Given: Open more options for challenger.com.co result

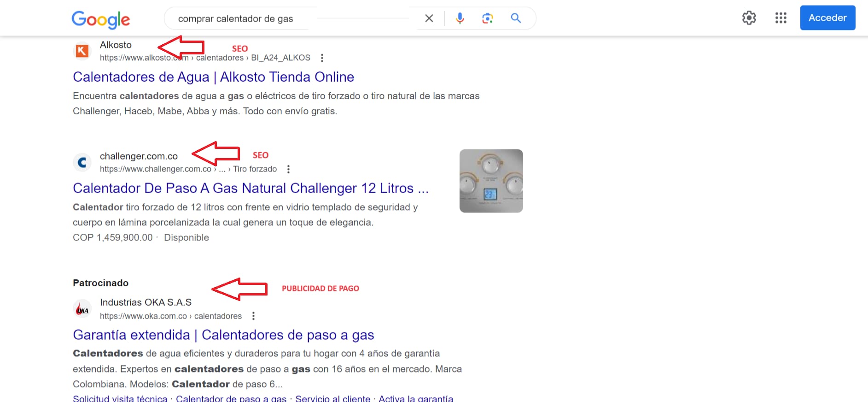Looking at the screenshot, I should click(x=288, y=169).
